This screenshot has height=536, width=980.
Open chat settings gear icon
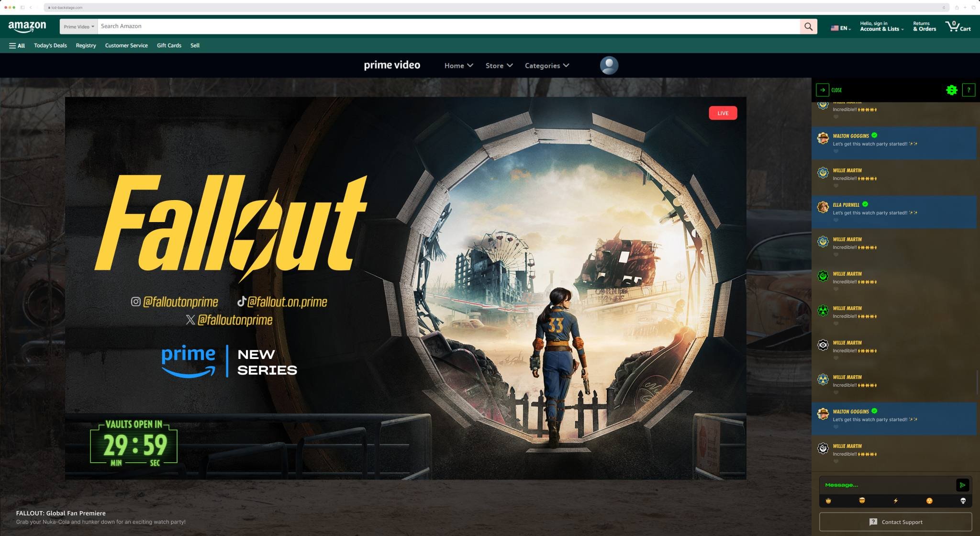951,89
